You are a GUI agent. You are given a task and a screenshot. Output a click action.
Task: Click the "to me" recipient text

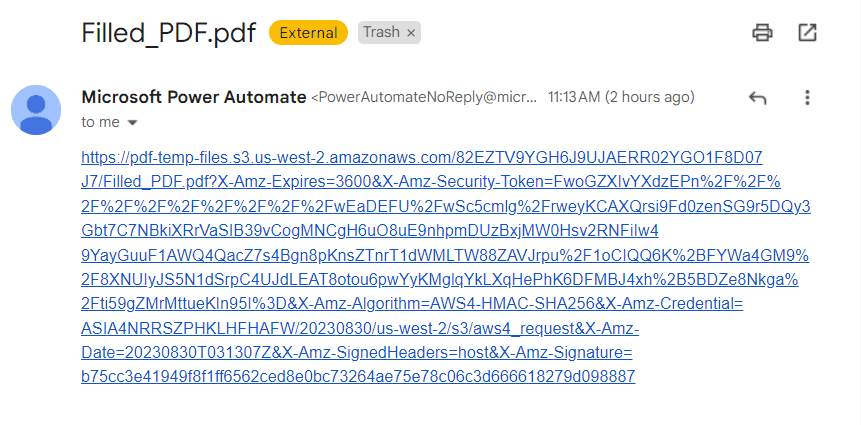tap(100, 122)
